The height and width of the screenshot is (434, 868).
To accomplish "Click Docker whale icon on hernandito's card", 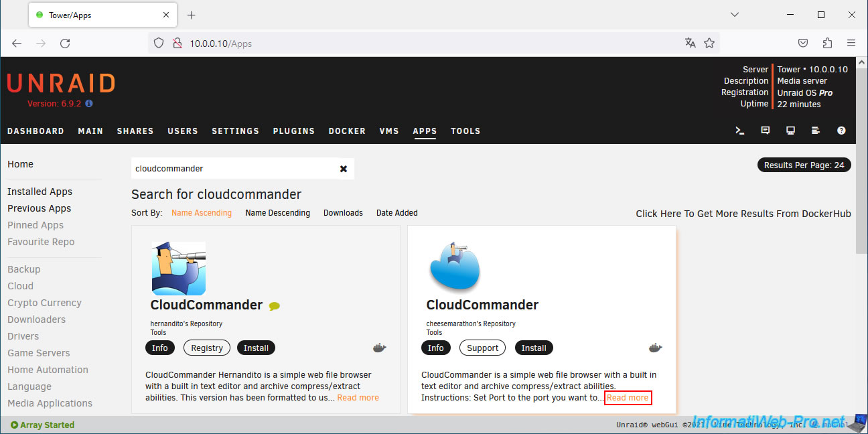I will coord(380,348).
